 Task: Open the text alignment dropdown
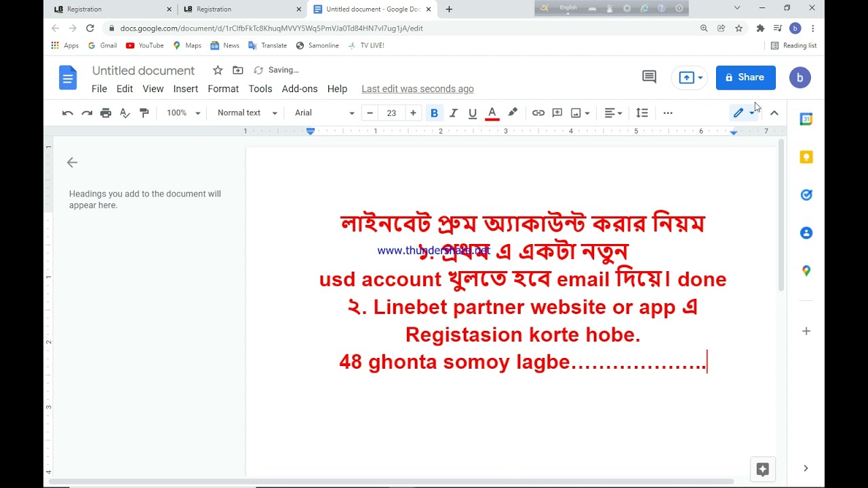(614, 113)
